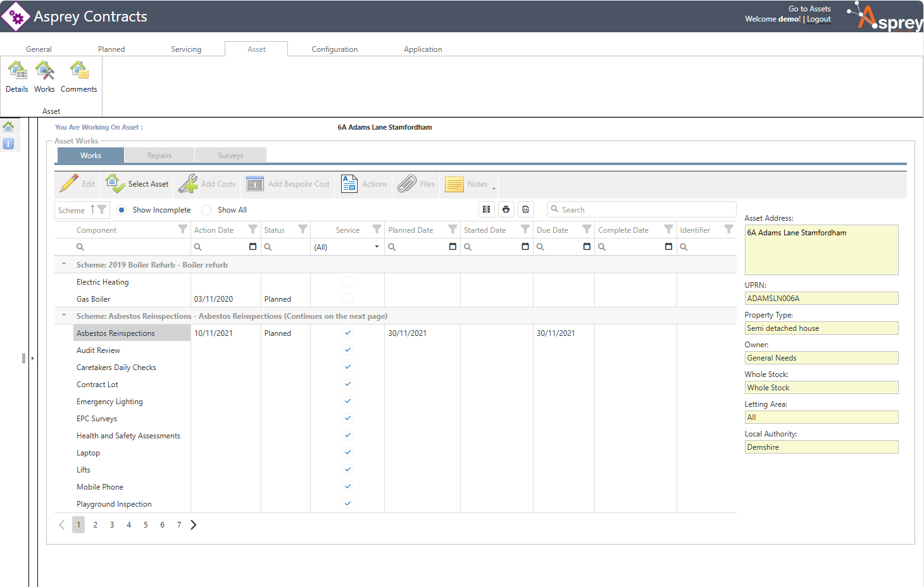Click the Component column filter icon
Image resolution: width=924 pixels, height=587 pixels.
click(x=183, y=229)
